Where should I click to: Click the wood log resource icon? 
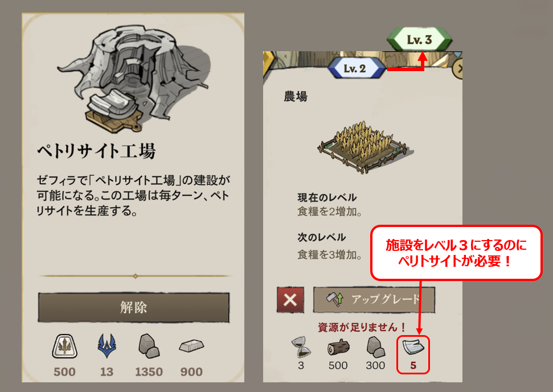pos(338,347)
